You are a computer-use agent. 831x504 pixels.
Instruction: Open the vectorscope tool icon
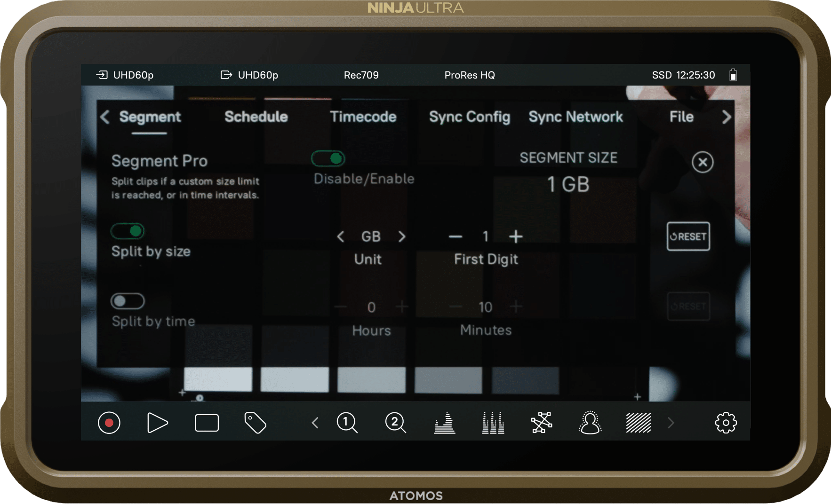pos(542,423)
